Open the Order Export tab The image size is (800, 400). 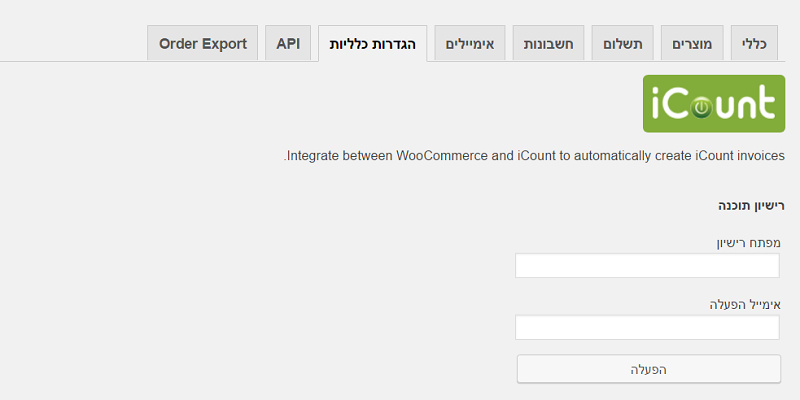tap(203, 43)
